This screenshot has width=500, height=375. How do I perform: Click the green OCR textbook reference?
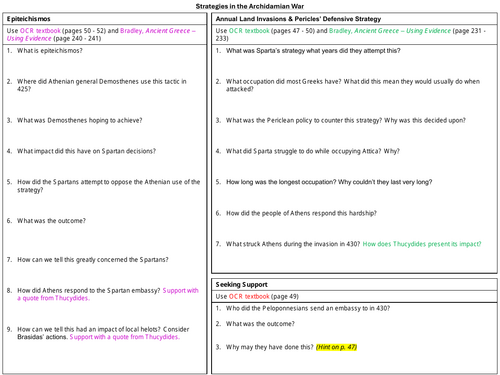point(249,31)
